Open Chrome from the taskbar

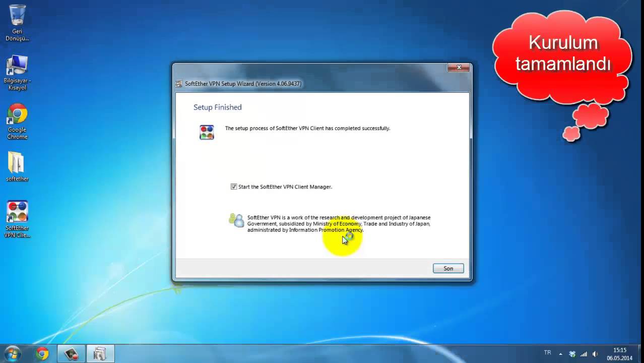click(42, 354)
